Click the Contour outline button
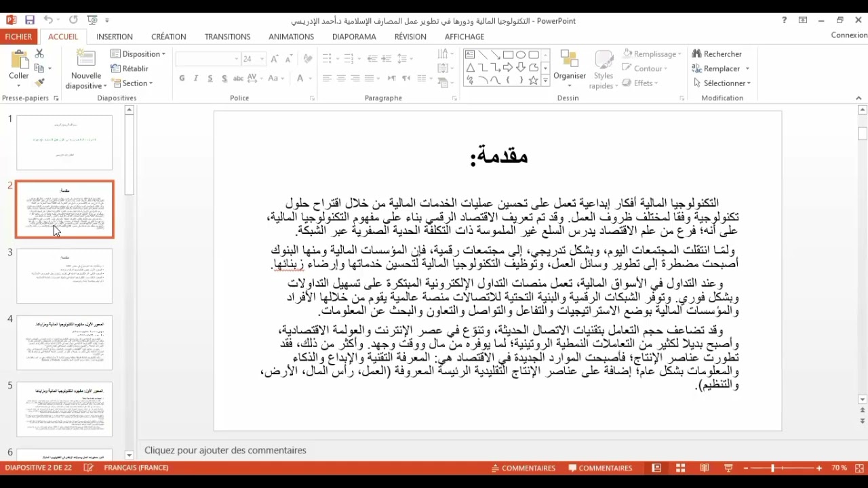 [646, 68]
